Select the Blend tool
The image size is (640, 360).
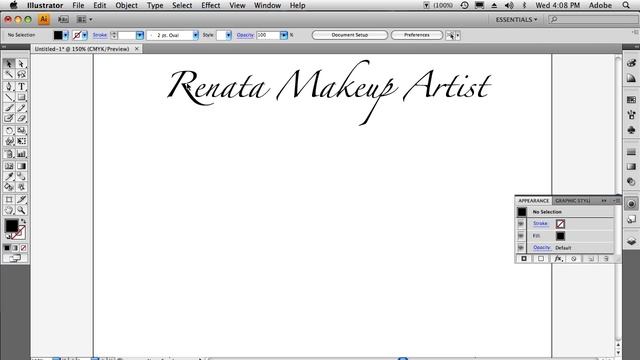pyautogui.click(x=21, y=176)
